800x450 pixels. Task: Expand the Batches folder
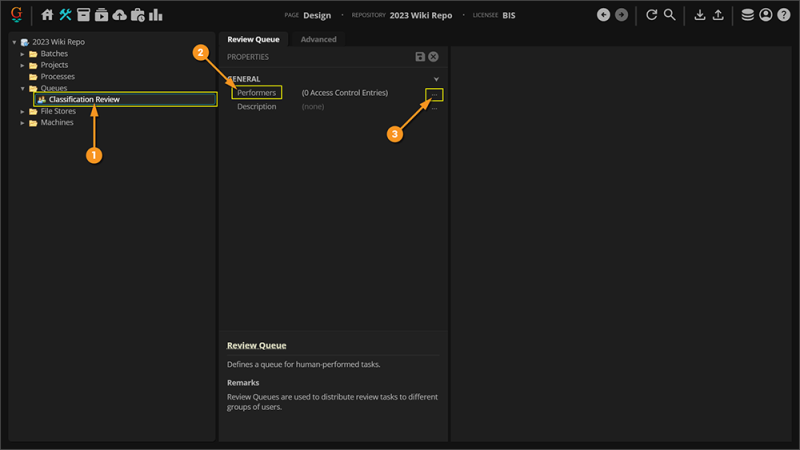[23, 54]
